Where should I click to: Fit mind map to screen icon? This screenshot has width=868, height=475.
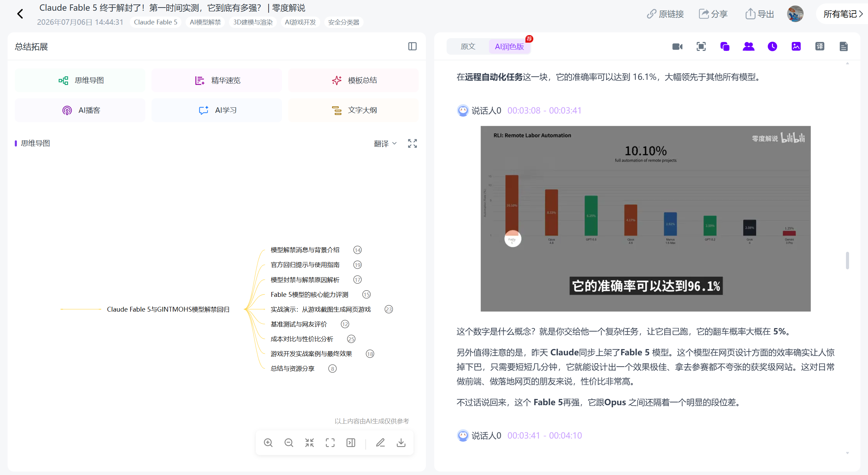(330, 443)
